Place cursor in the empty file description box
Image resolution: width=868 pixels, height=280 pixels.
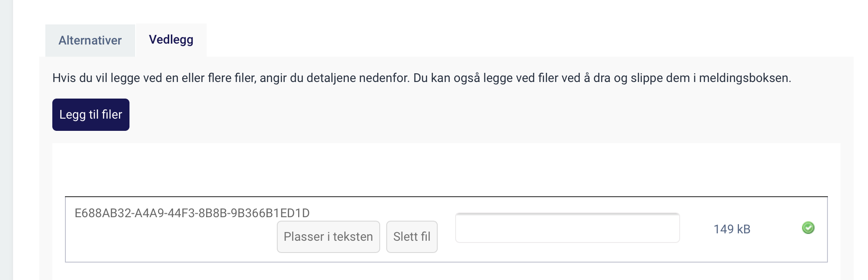pyautogui.click(x=567, y=228)
